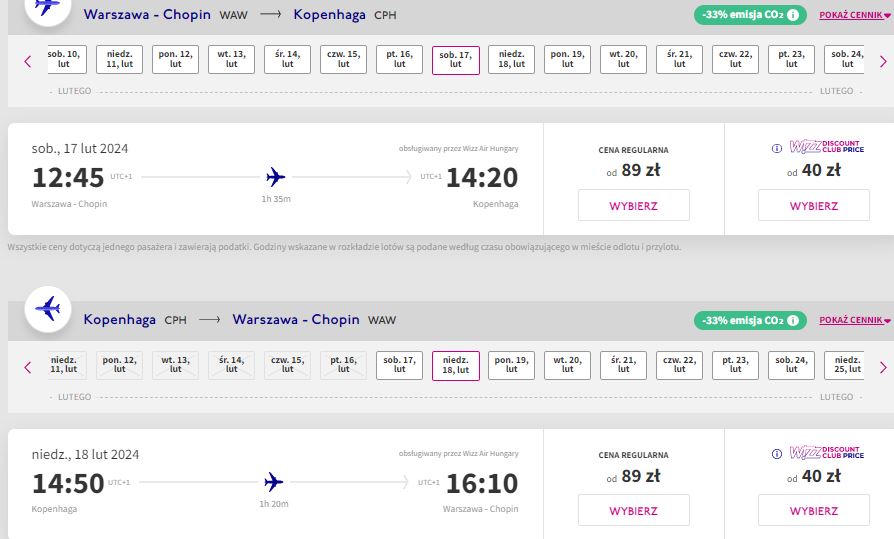Click the date sob., 17 lut 2024
This screenshot has width=894, height=539.
click(80, 149)
